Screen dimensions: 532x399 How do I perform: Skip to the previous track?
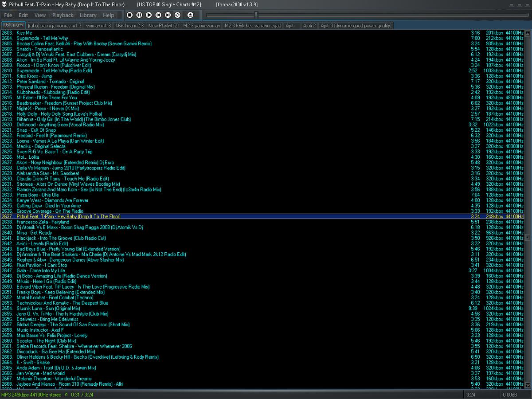[158, 15]
